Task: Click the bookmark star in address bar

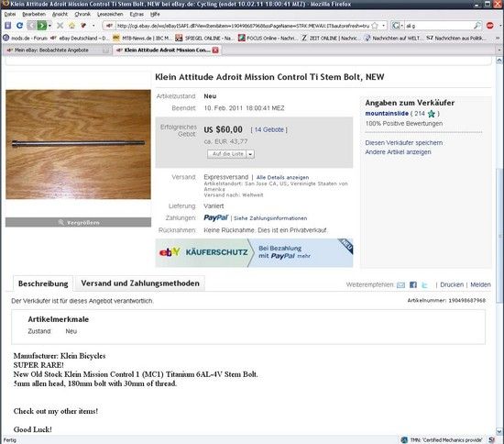Action: tap(375, 26)
